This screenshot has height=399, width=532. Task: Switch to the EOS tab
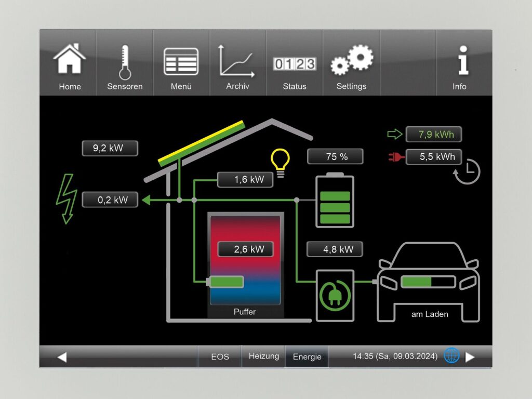pos(220,356)
